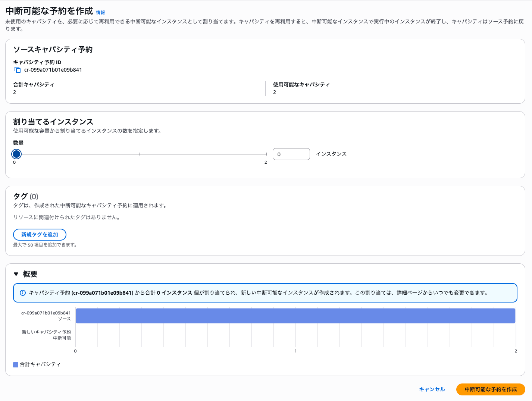Select the 数量 slider handle
This screenshot has height=401, width=532.
click(16, 154)
